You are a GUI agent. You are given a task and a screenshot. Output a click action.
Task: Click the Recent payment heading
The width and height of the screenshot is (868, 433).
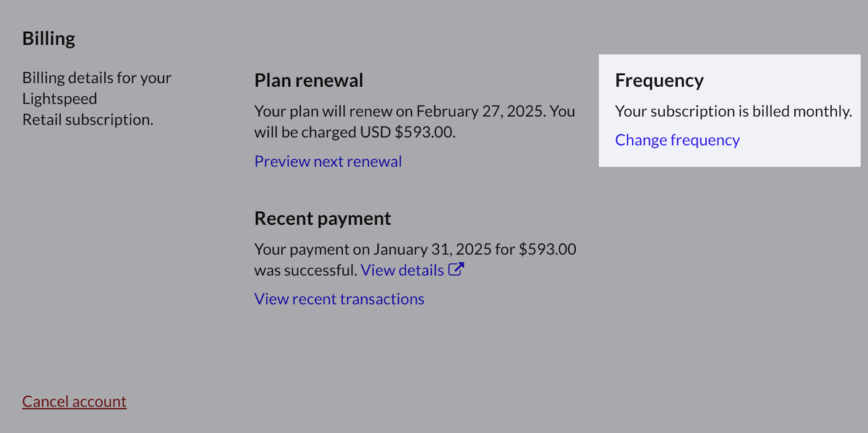[x=323, y=218]
